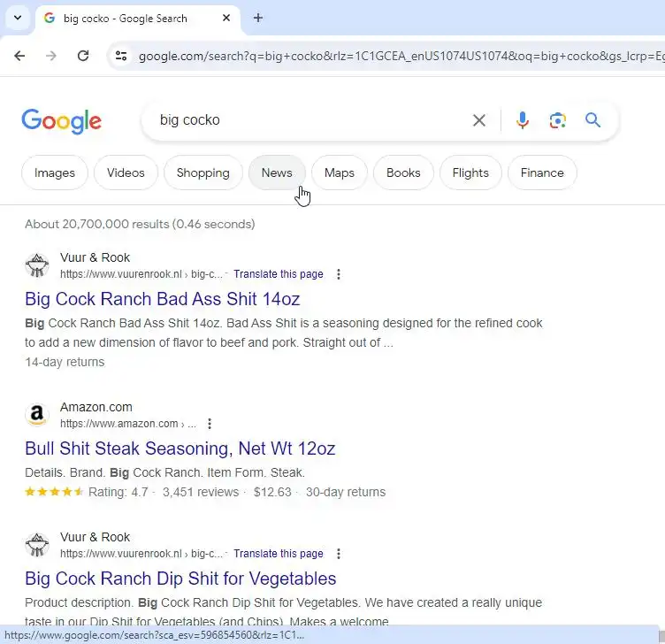The width and height of the screenshot is (665, 644).
Task: Clear the search box text
Action: point(479,120)
